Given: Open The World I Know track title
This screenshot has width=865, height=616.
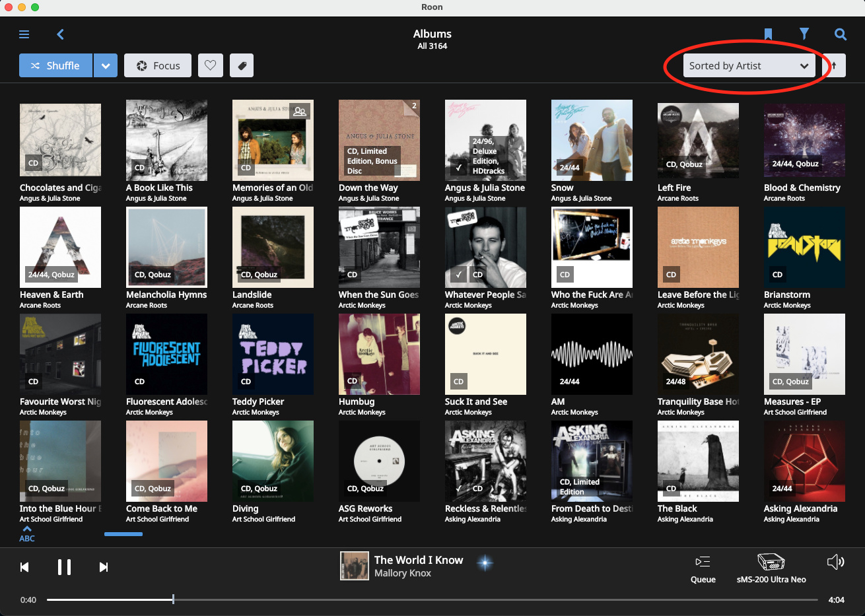Looking at the screenshot, I should click(419, 560).
